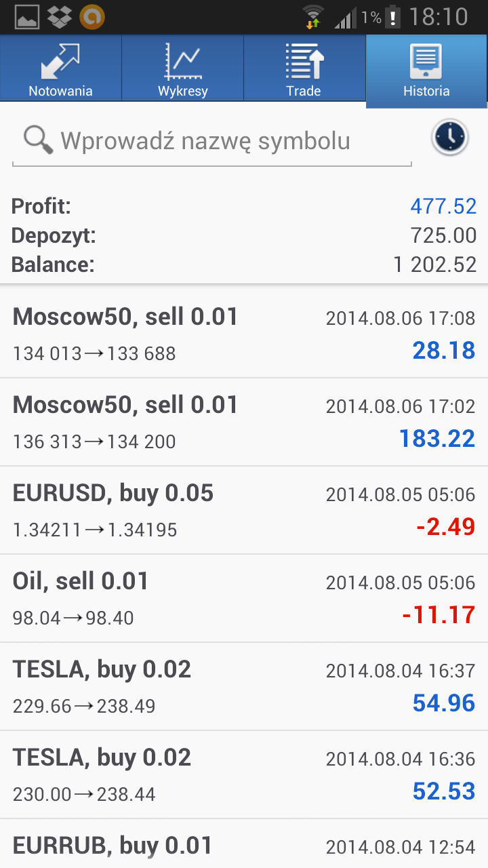
Task: Click the symbol name search field
Action: [x=224, y=141]
